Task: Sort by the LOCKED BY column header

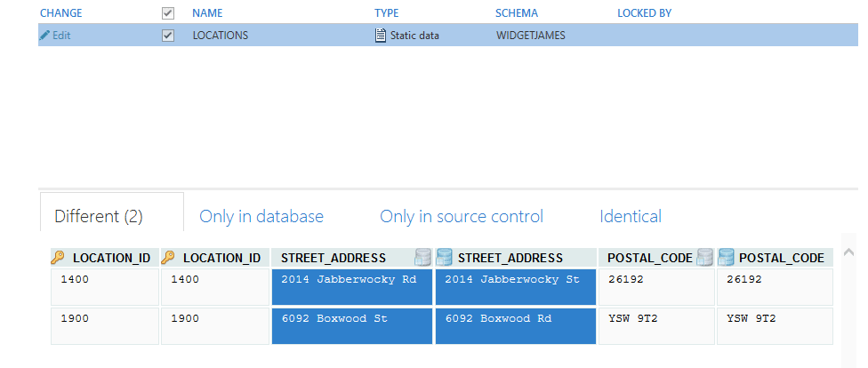Action: point(645,13)
